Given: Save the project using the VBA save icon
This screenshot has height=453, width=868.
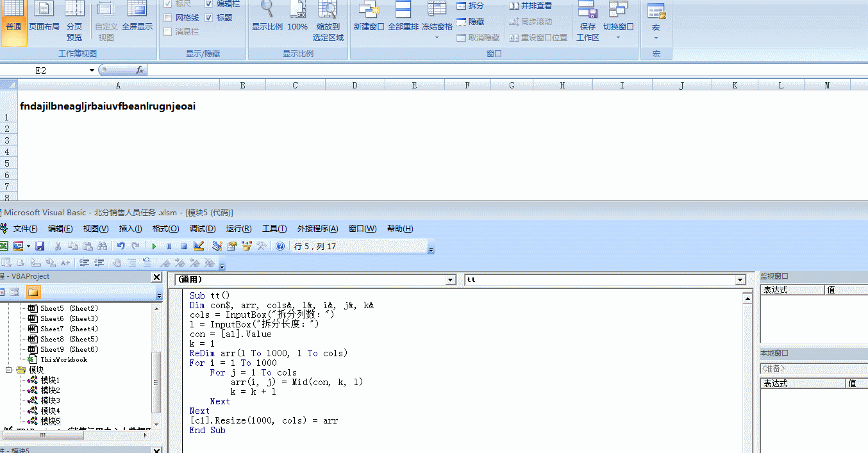Looking at the screenshot, I should [39, 245].
